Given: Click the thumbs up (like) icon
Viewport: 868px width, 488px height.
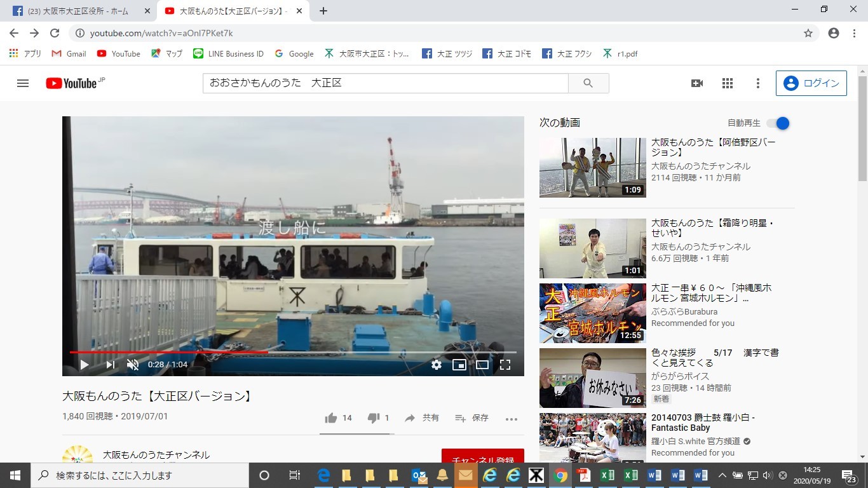Looking at the screenshot, I should point(331,417).
